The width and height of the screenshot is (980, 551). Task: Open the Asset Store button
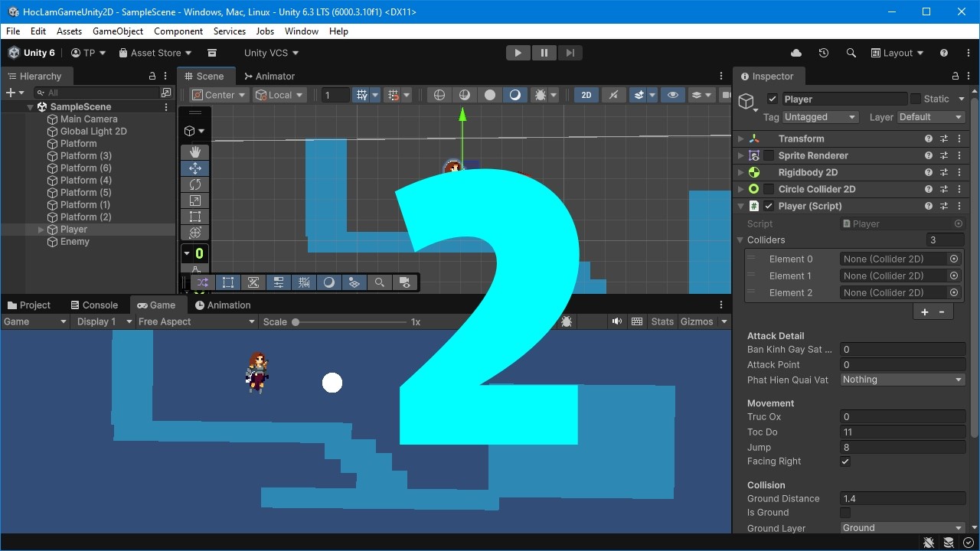click(x=155, y=53)
